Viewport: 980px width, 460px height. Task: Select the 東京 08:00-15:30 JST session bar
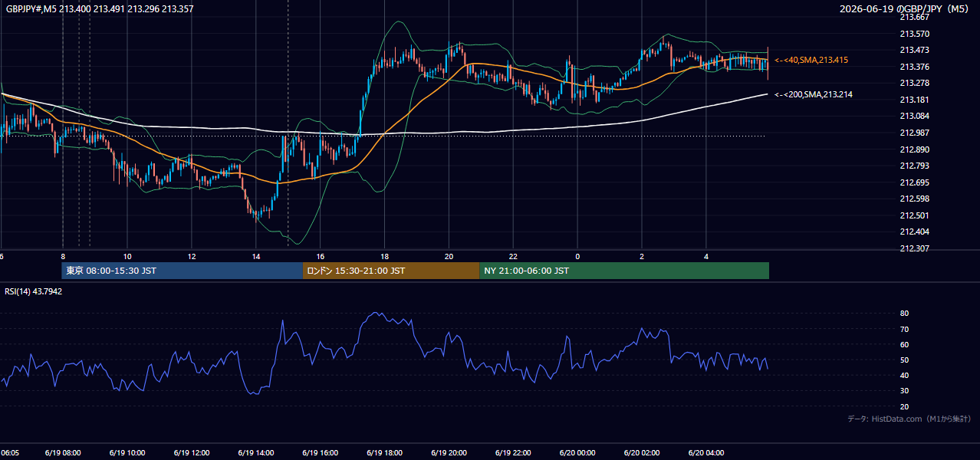183,271
